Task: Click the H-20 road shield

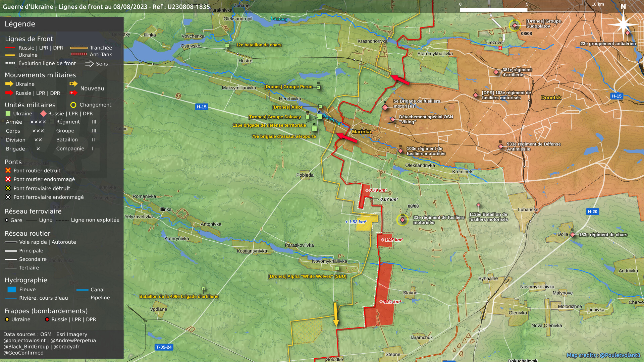Action: coord(592,212)
